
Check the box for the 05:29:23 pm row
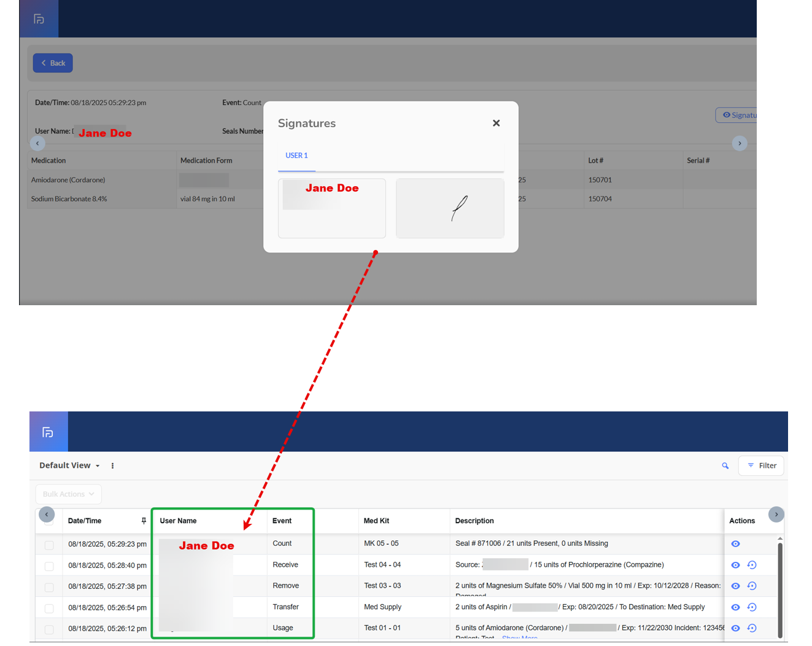click(x=49, y=545)
